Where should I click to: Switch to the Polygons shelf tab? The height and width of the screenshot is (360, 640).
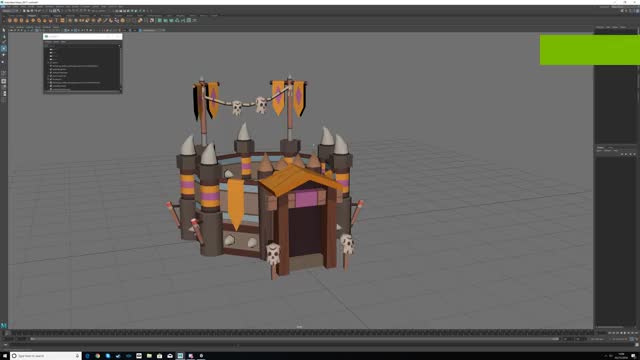pos(31,16)
